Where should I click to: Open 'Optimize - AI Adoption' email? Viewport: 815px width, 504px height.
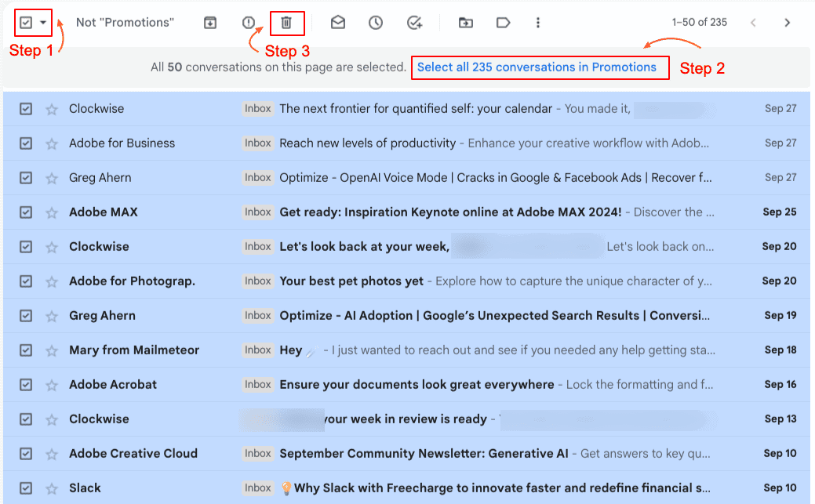point(495,315)
